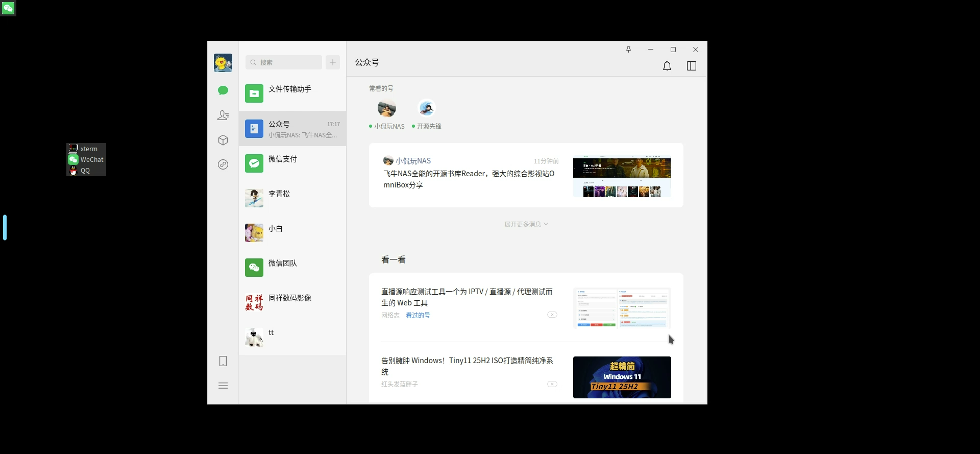
Task: Click the 看过的号 link
Action: (418, 316)
